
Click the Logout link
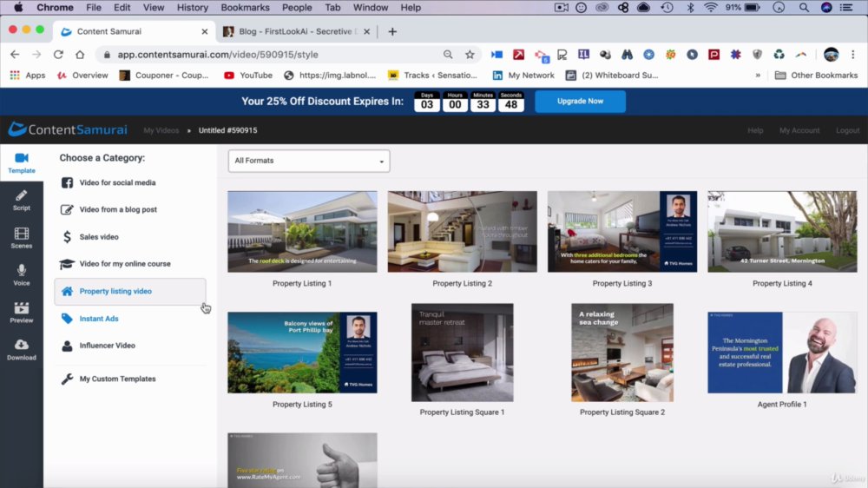847,131
